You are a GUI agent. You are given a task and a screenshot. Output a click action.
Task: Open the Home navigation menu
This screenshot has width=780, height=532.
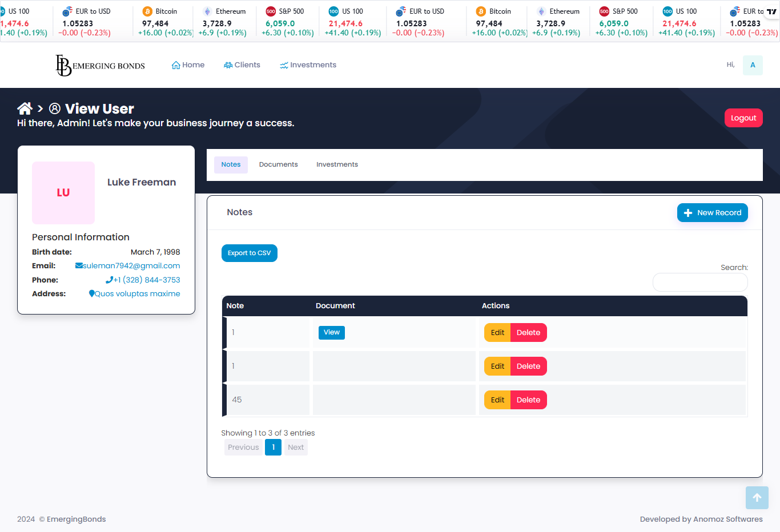[x=188, y=65]
